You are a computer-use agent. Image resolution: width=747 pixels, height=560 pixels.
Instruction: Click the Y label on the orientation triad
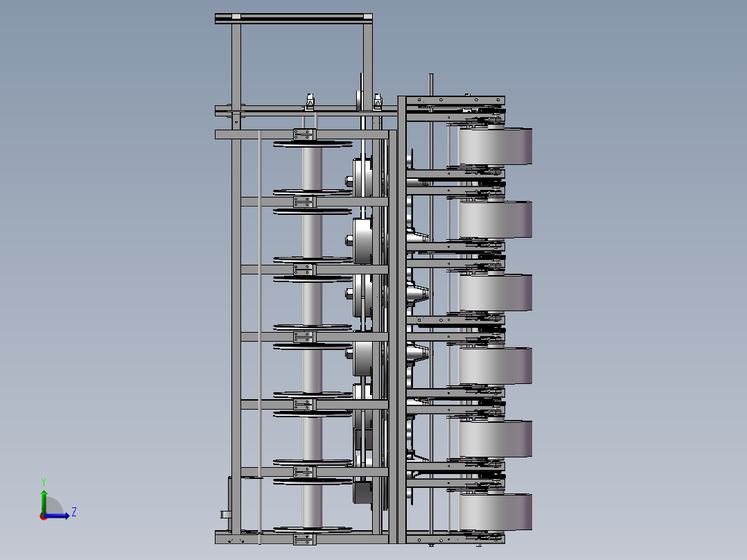click(44, 482)
